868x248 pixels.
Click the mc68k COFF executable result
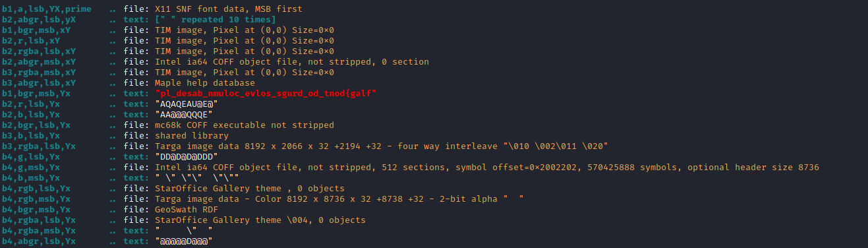pos(245,125)
